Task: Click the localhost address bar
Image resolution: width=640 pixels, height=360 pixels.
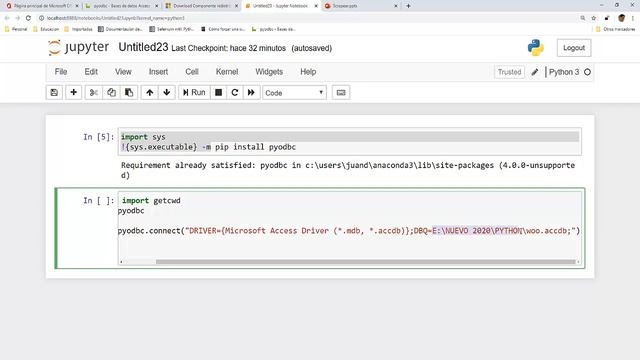Action: [306, 18]
